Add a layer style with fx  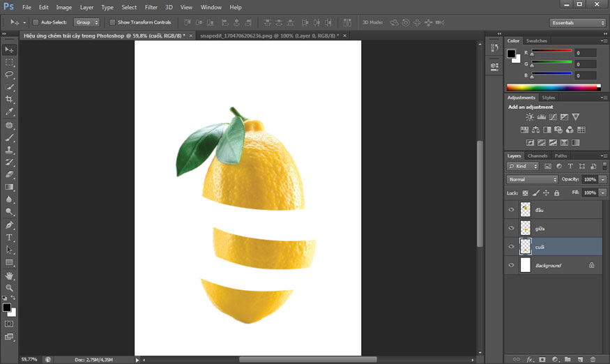529,359
